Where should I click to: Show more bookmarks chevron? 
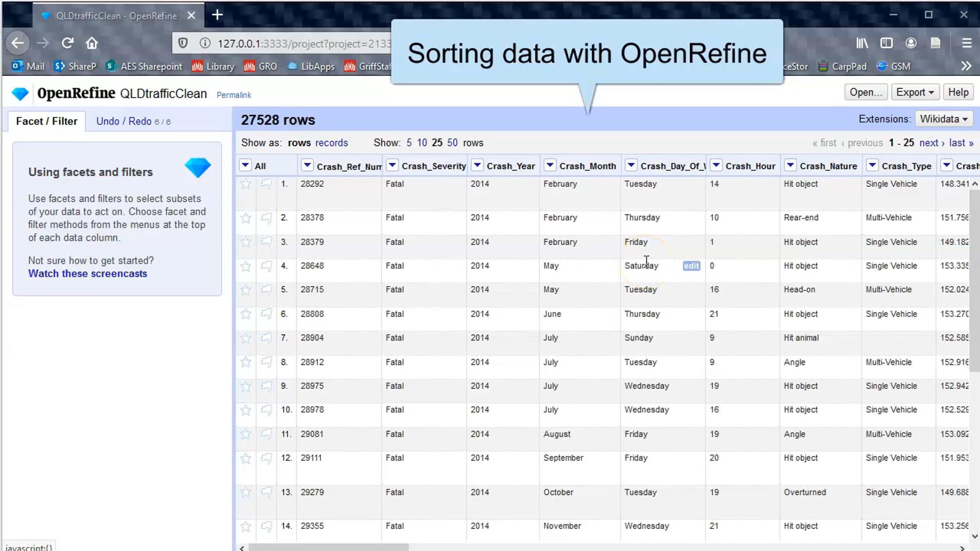coord(966,66)
